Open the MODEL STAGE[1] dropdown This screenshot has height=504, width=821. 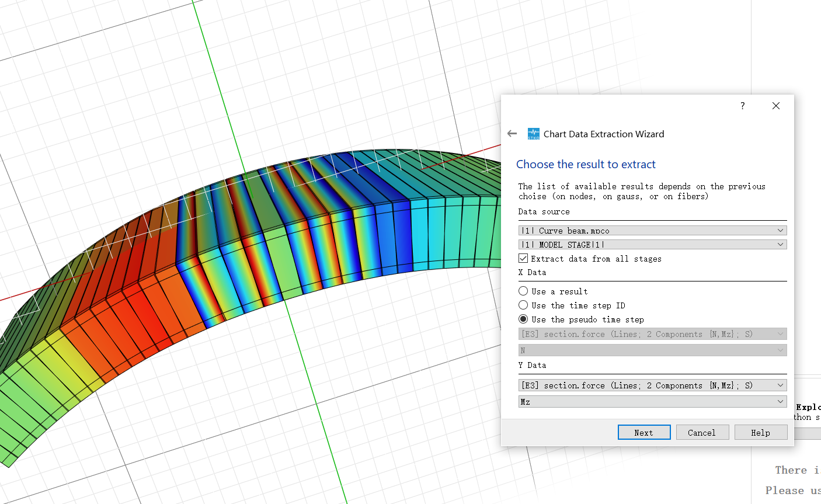(x=652, y=245)
